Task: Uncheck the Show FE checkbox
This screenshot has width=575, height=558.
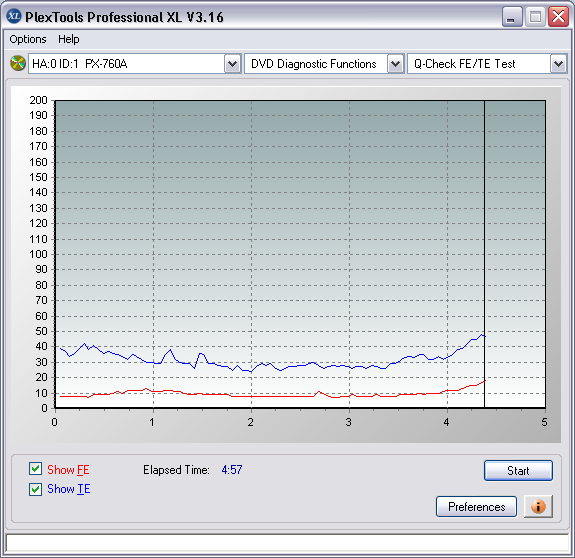Action: point(36,469)
